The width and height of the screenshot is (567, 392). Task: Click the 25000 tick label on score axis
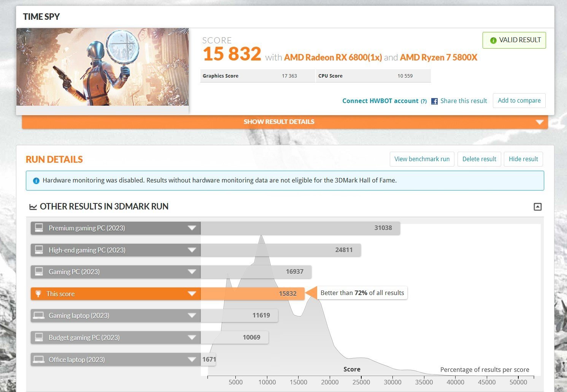[x=361, y=382]
